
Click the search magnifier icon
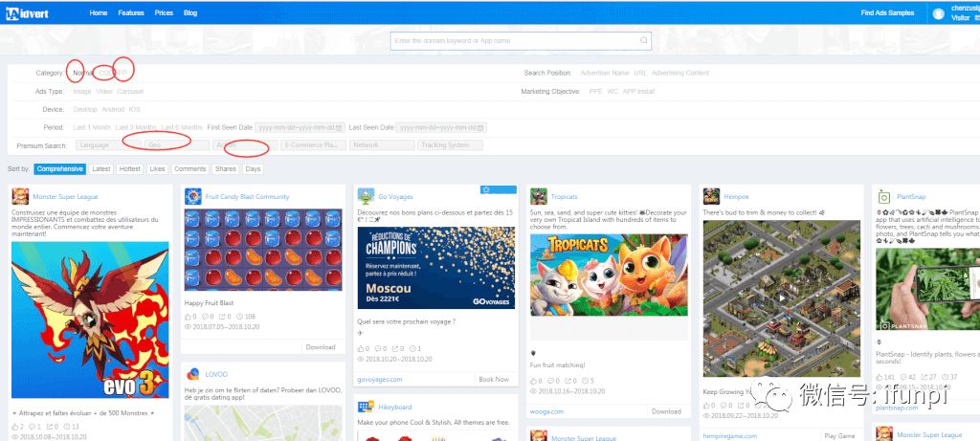pyautogui.click(x=643, y=40)
